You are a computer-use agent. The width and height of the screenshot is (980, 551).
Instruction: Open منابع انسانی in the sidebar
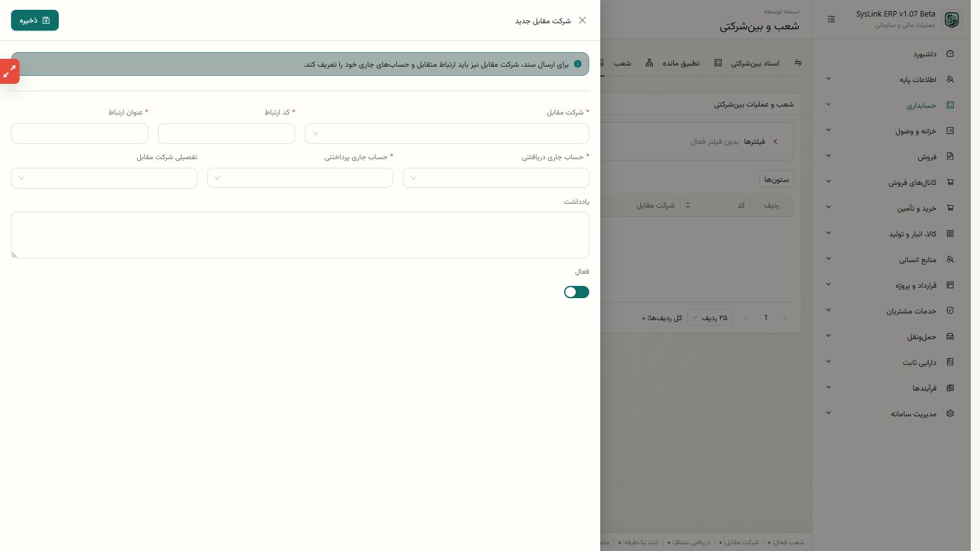[x=918, y=260]
